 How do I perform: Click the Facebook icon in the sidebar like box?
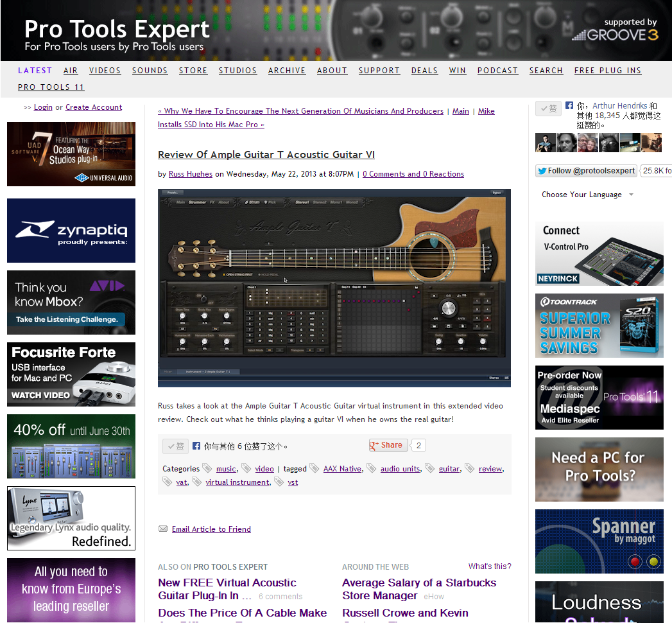(569, 105)
